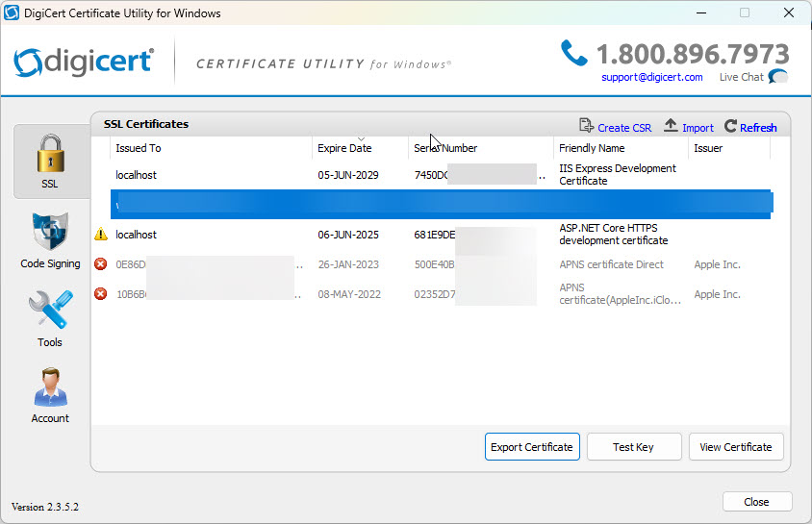Click the 06-JUN-2025 expire date cell
Screen dimensions: 812x524
(348, 235)
